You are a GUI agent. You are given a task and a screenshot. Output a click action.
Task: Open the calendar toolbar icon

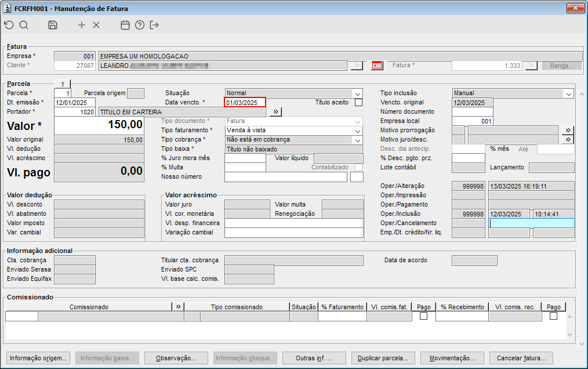click(x=125, y=25)
